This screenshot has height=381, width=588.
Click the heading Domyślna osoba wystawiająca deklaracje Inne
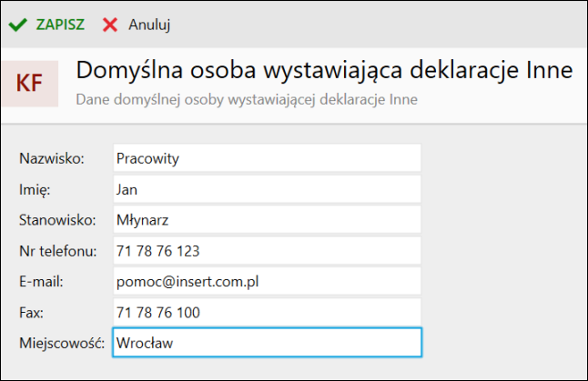coord(324,70)
